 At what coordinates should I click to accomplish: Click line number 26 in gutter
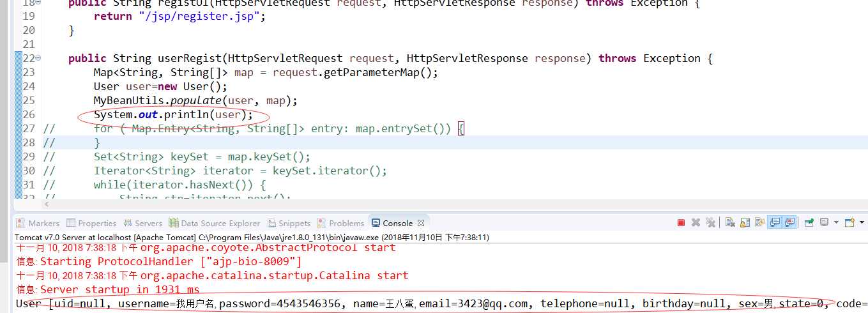pos(29,115)
